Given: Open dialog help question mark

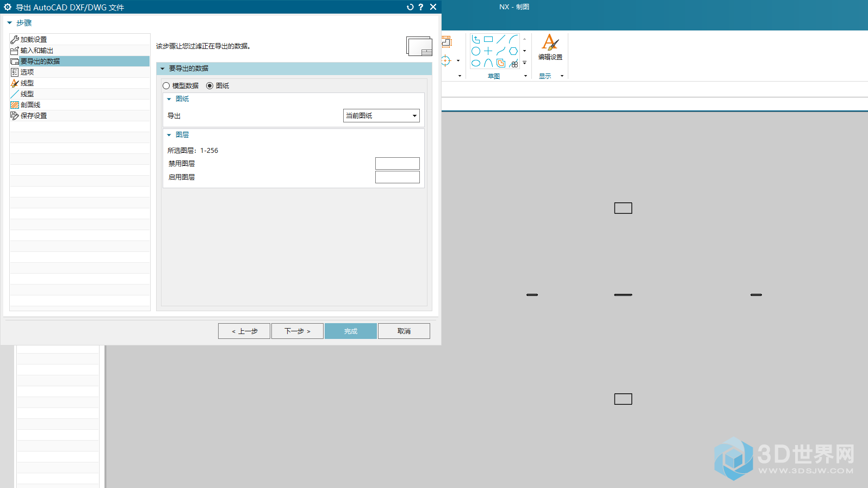Looking at the screenshot, I should pyautogui.click(x=420, y=7).
